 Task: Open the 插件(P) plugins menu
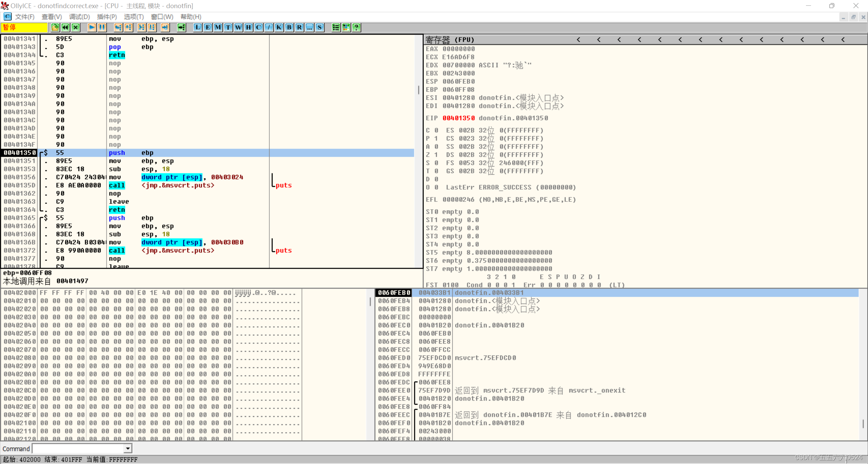(107, 17)
